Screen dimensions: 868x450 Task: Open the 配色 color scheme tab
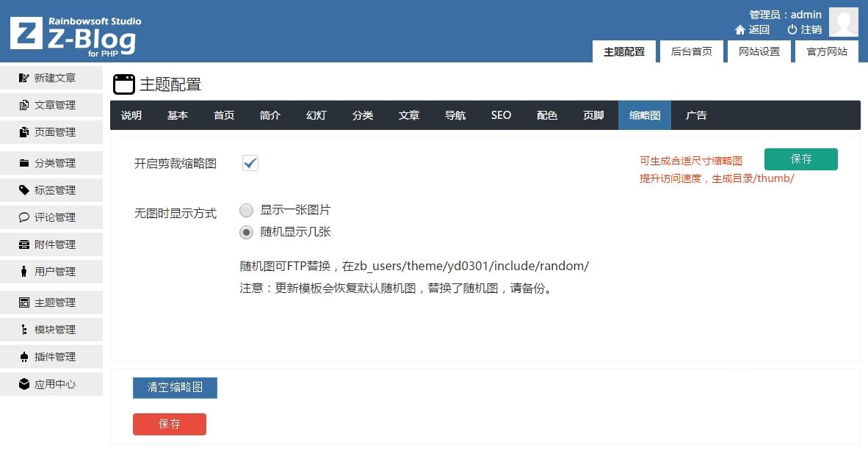(x=547, y=115)
